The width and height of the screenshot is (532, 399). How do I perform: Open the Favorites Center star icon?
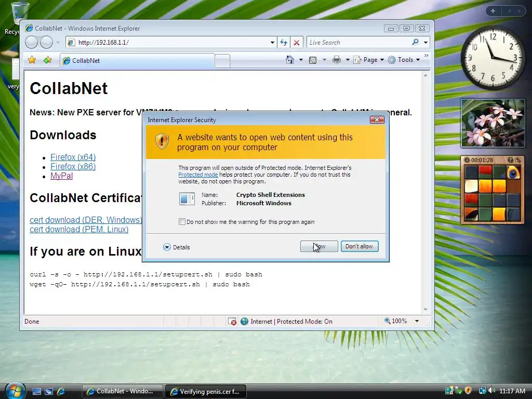[32, 60]
